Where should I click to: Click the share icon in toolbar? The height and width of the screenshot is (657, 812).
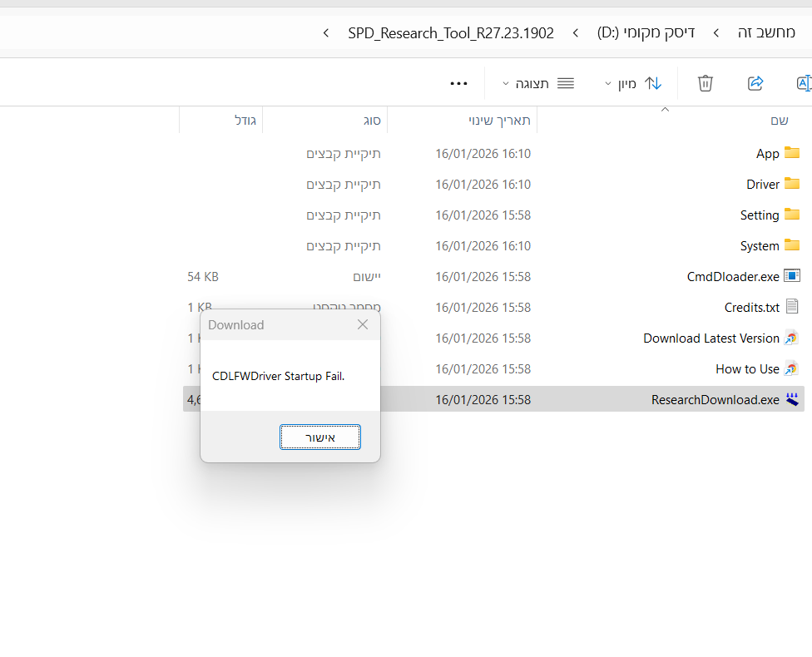point(755,83)
